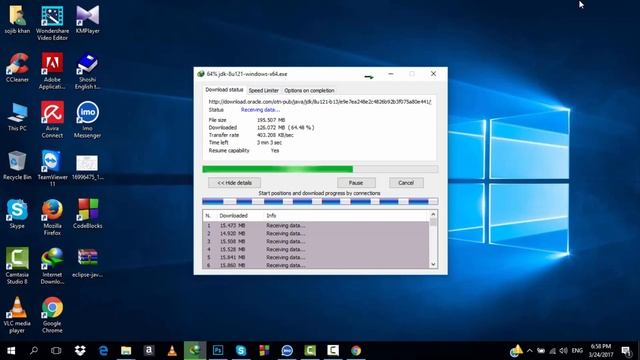
Task: Click the Hide details button
Action: [234, 183]
